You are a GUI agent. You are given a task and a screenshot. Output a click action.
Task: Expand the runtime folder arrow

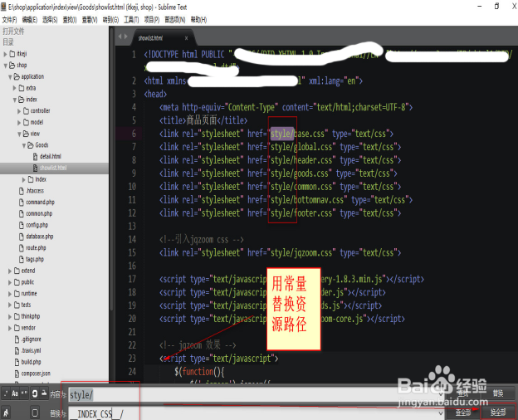[10, 294]
